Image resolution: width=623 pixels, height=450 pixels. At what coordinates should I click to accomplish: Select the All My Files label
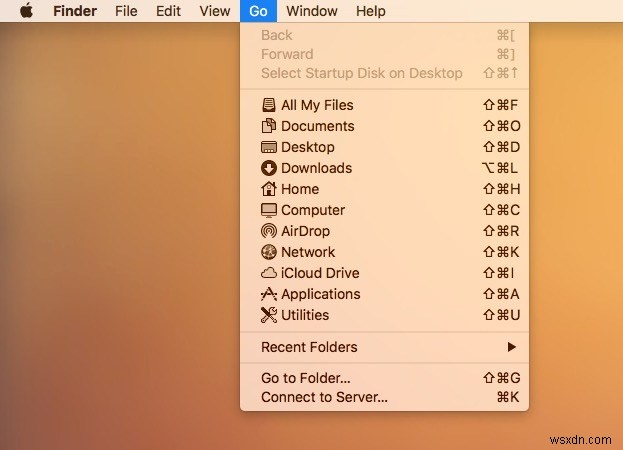(x=317, y=105)
